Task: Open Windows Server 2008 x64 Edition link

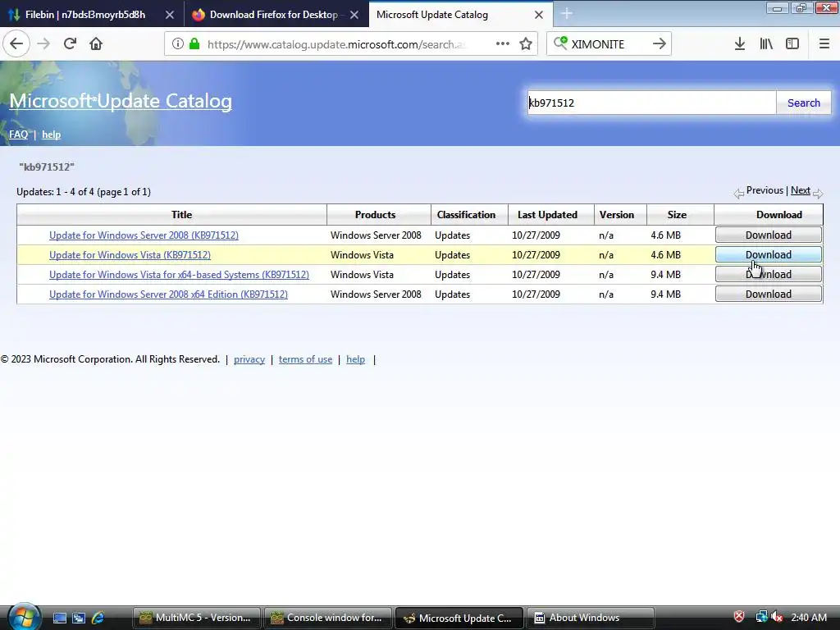Action: [x=168, y=294]
